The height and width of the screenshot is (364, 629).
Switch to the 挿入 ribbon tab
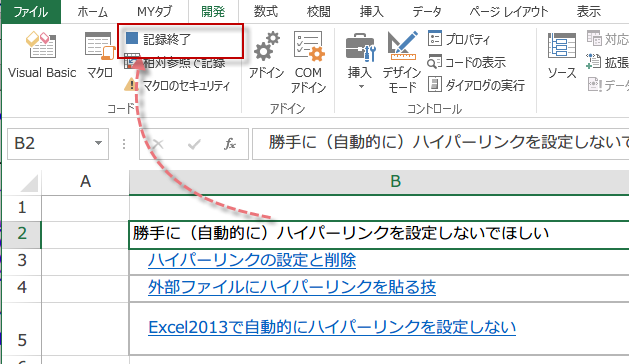[371, 12]
